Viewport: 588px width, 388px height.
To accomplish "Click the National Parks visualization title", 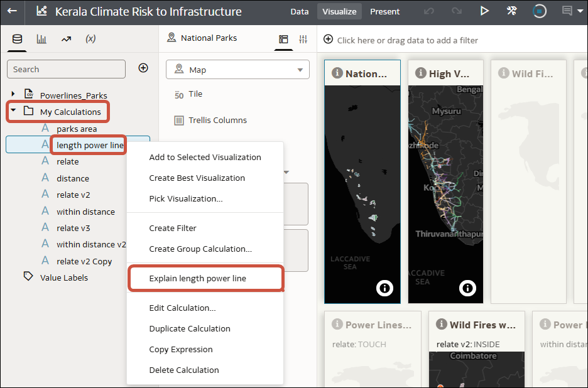I will [x=209, y=38].
